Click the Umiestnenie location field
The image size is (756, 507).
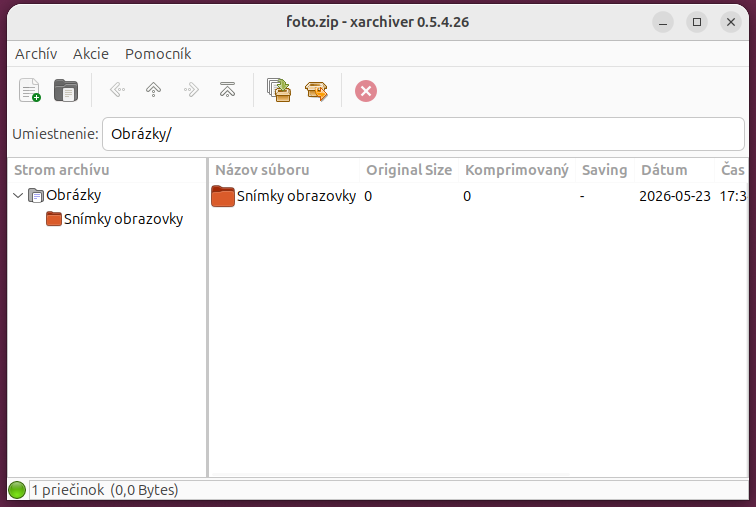tap(423, 134)
